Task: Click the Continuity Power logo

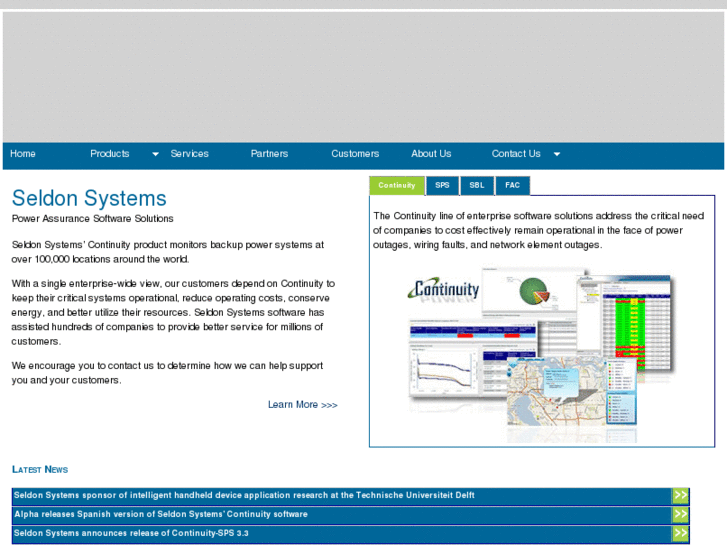Action: pos(444,290)
